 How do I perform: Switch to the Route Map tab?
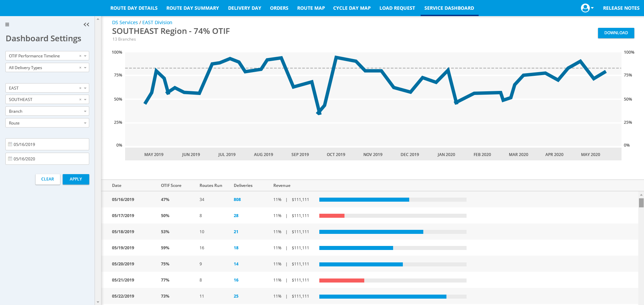coord(311,8)
